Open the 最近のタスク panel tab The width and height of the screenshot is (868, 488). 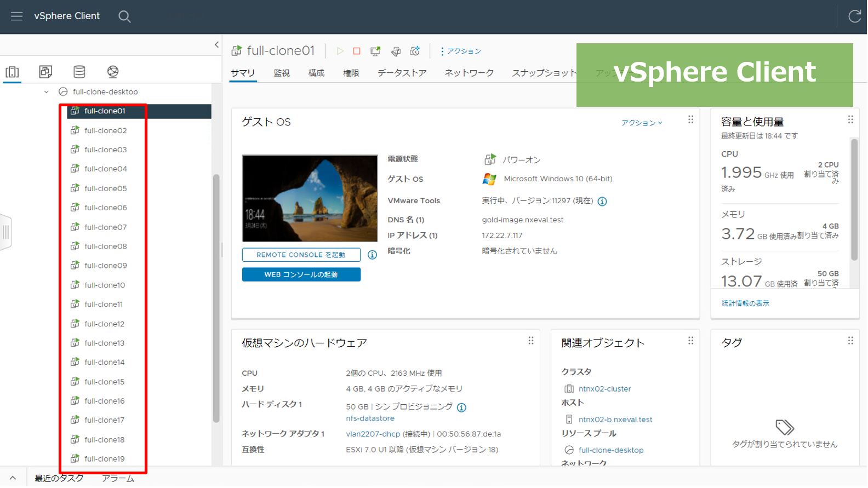tap(59, 479)
